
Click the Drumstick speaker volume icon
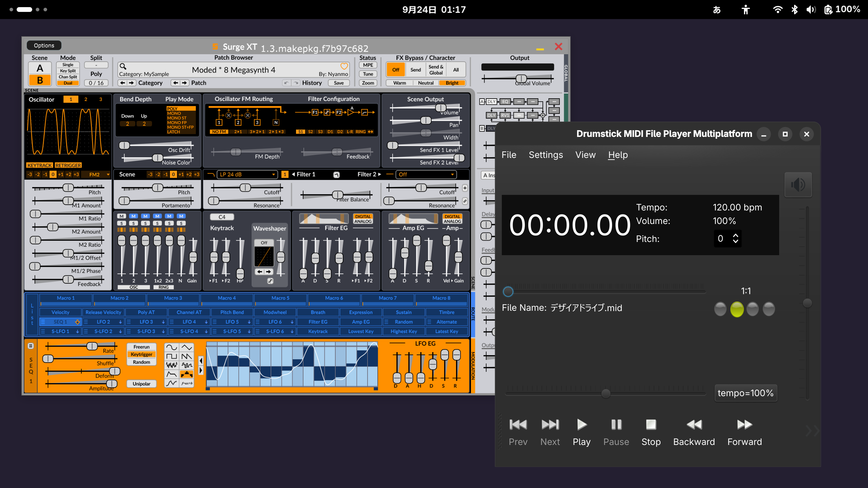(x=798, y=185)
